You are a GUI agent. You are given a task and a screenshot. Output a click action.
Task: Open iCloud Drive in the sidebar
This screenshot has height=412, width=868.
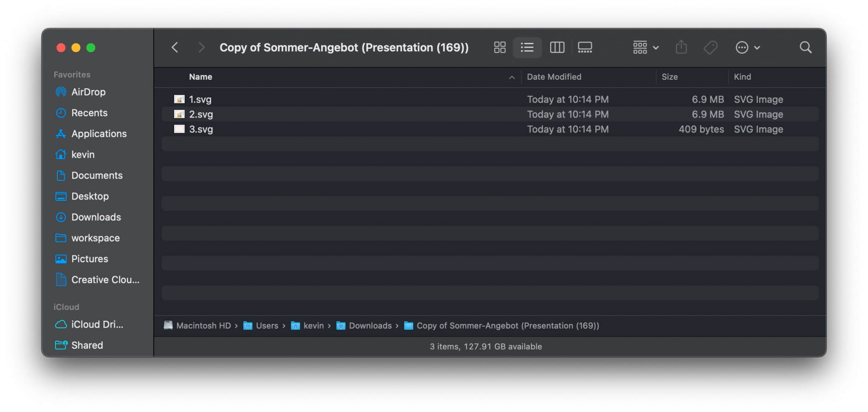click(x=97, y=324)
